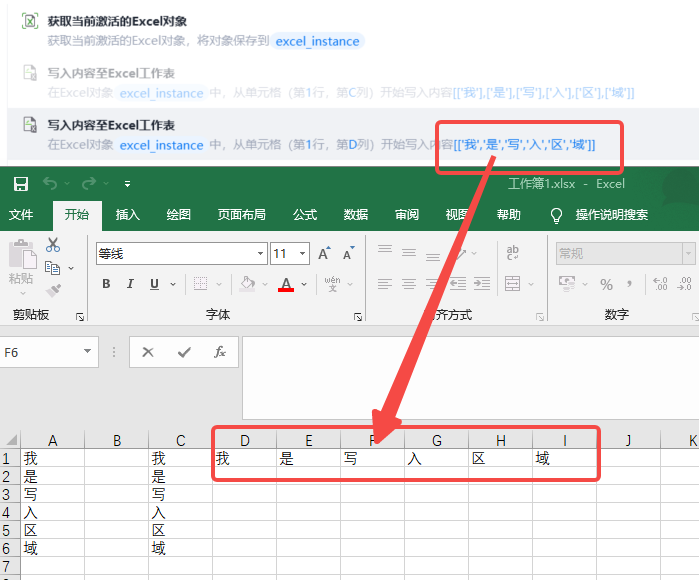
Task: Click Increase Font Size icon
Action: [324, 254]
